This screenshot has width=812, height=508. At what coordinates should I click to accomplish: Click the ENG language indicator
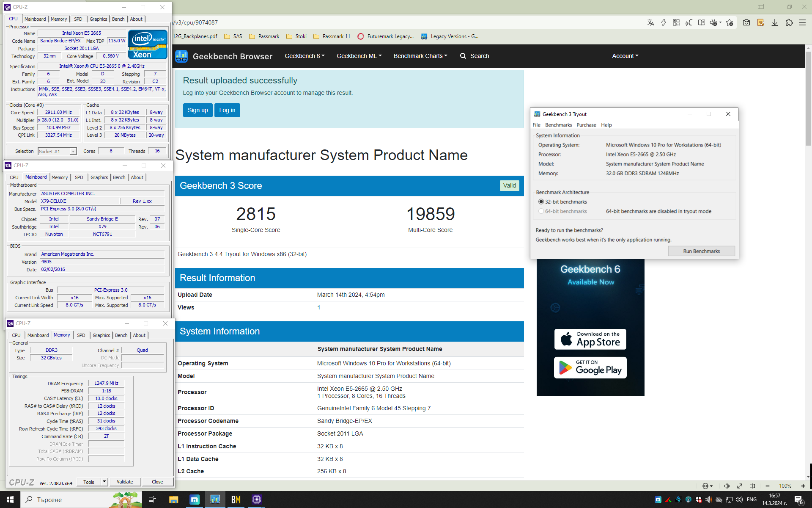tap(752, 500)
